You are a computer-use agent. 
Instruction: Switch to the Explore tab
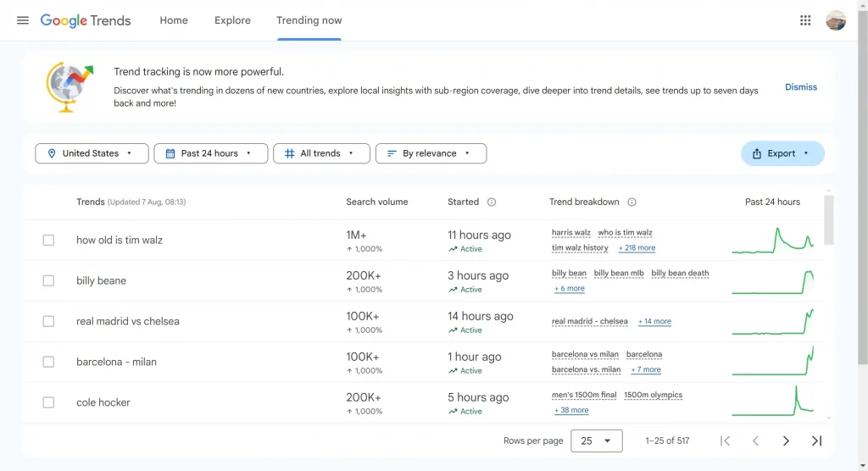pyautogui.click(x=232, y=20)
